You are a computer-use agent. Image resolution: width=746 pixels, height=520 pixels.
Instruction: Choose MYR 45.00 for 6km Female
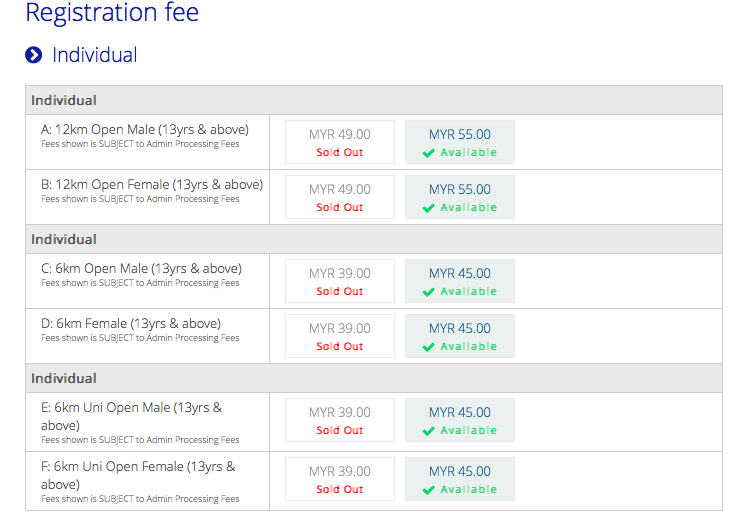tap(460, 336)
